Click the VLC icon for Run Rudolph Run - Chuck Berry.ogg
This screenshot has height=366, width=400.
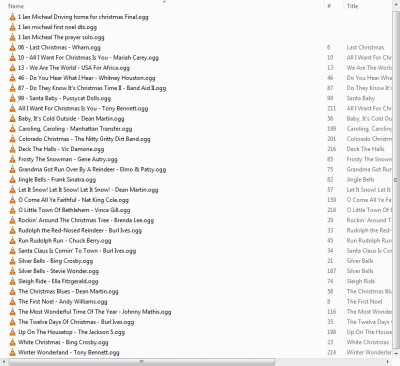12,241
